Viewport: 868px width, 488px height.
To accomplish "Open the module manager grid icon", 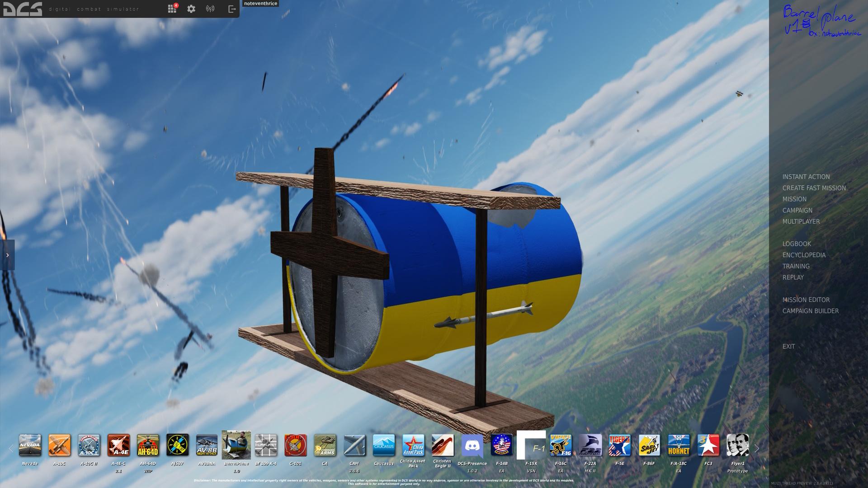I will [172, 9].
